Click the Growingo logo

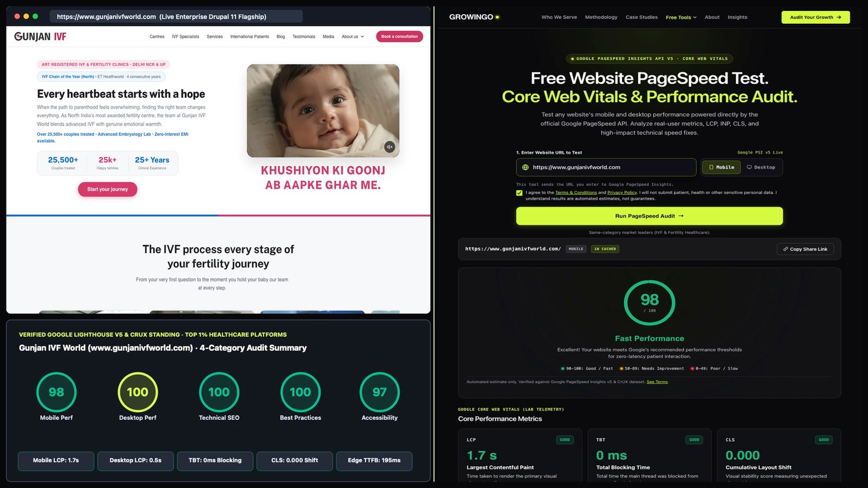coord(474,17)
